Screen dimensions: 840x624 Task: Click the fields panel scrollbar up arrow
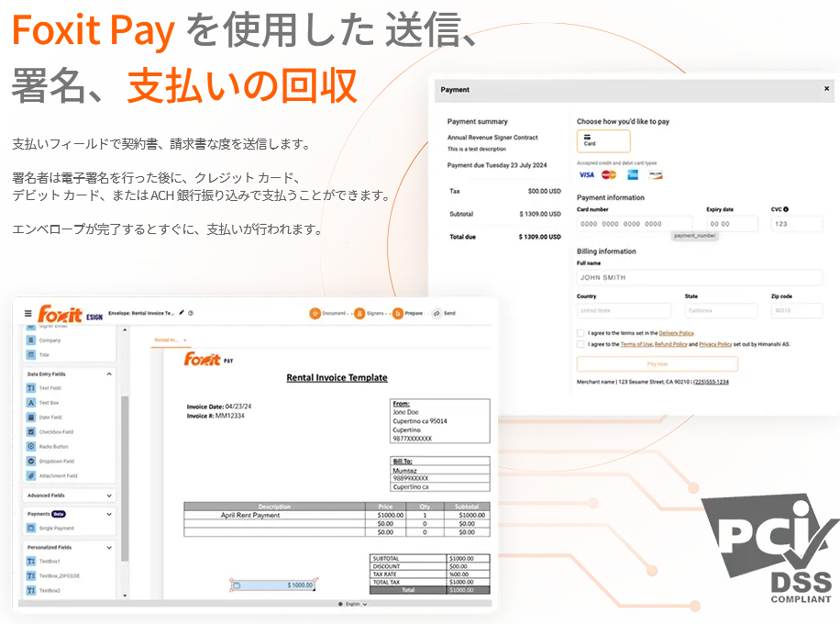tap(125, 329)
